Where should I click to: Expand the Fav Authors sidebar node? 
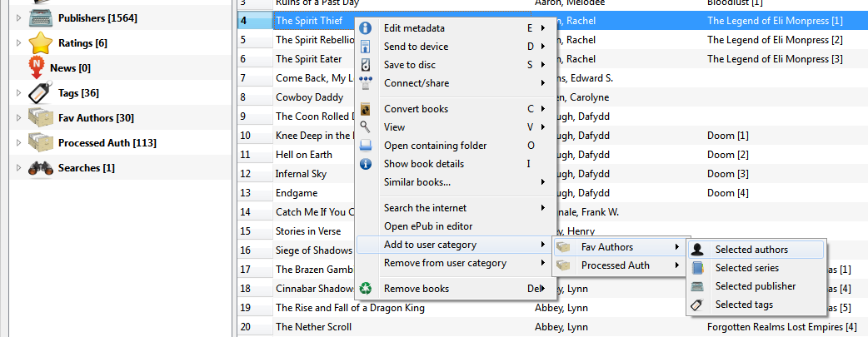18,117
